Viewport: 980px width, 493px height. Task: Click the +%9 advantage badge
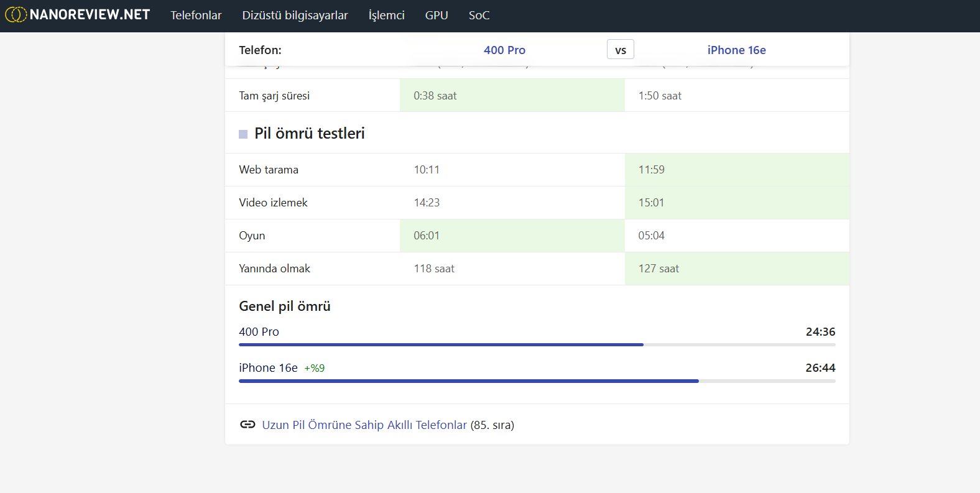pos(314,368)
